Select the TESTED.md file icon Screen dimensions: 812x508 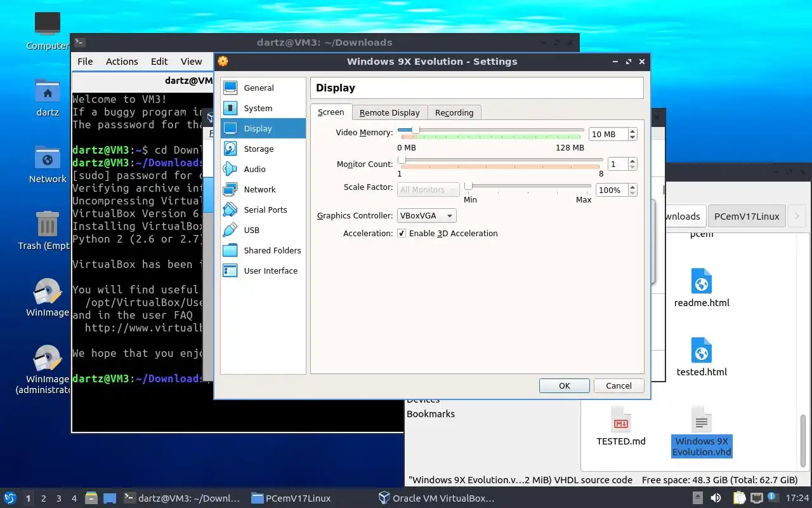tap(621, 426)
